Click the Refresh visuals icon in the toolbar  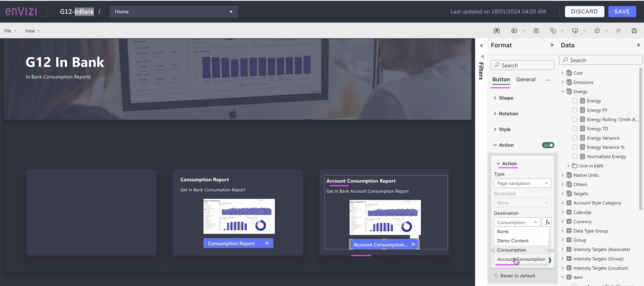tap(619, 31)
